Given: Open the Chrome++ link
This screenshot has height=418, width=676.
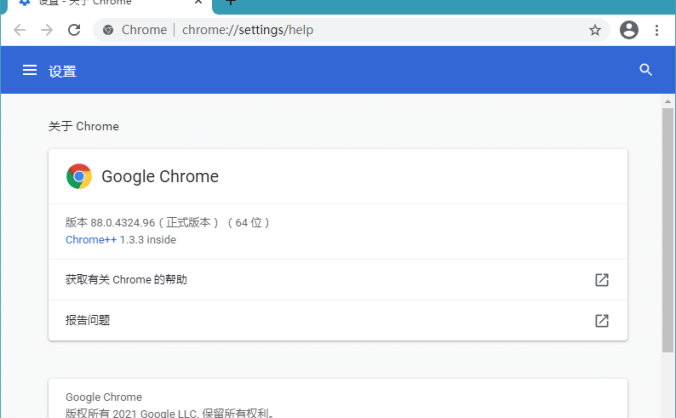Looking at the screenshot, I should tap(91, 240).
